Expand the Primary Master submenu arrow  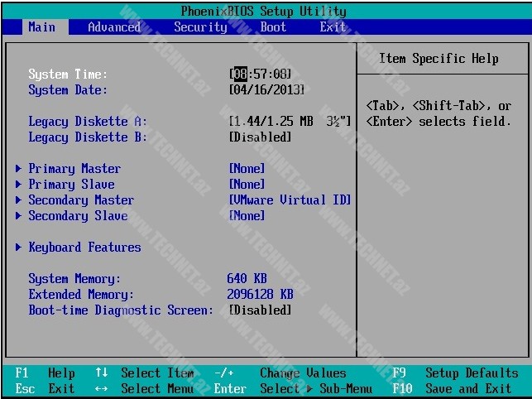pyautogui.click(x=18, y=169)
